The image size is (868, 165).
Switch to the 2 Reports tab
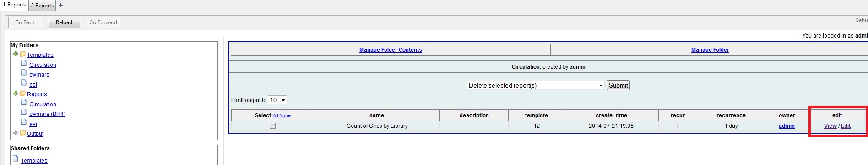point(42,5)
